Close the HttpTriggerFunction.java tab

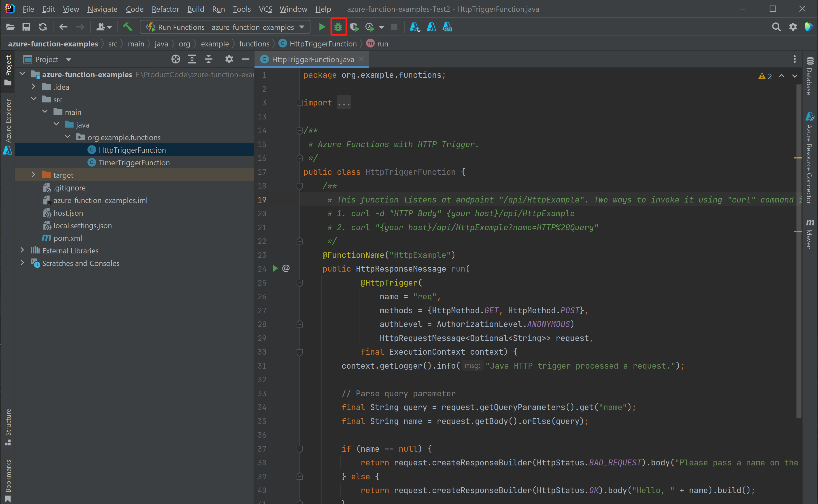pyautogui.click(x=361, y=59)
